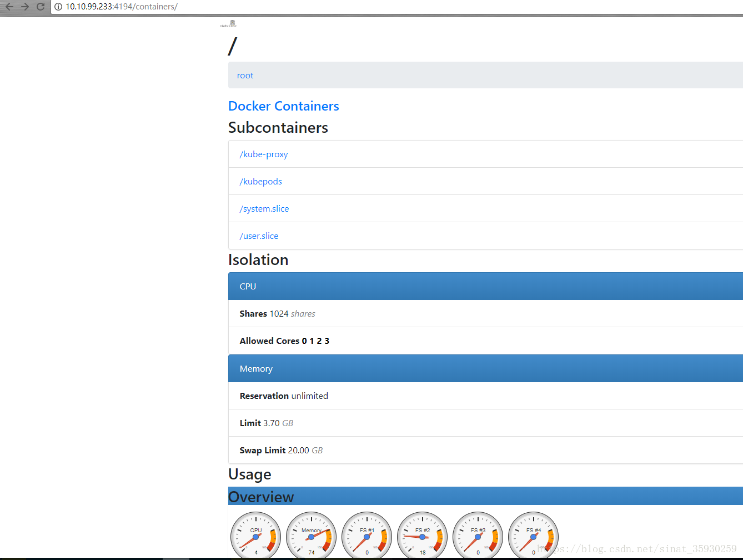The height and width of the screenshot is (560, 743).
Task: Click the Memory gauge dial
Action: pyautogui.click(x=311, y=536)
